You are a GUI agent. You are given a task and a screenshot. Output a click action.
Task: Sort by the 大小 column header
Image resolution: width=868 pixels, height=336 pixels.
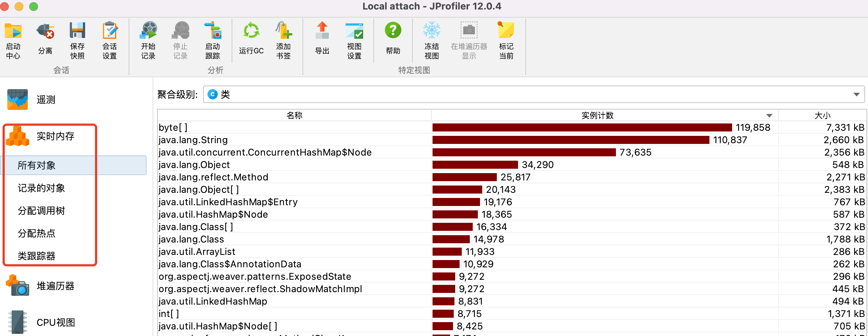tap(822, 115)
